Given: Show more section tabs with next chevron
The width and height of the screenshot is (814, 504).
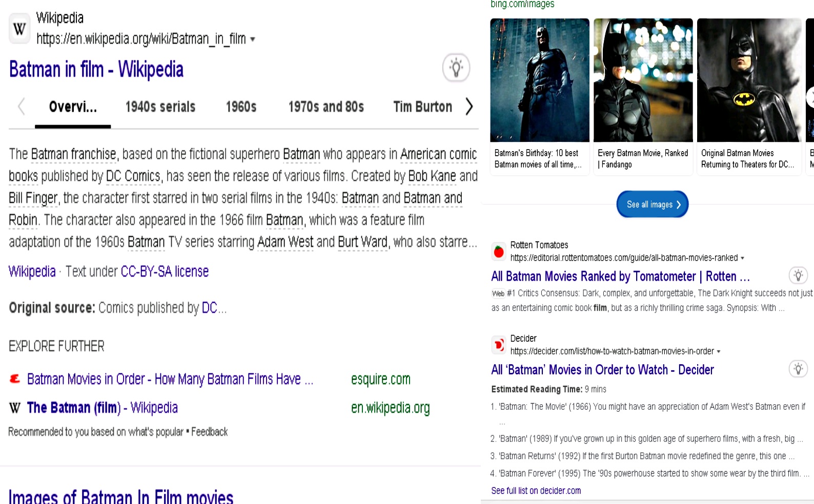Looking at the screenshot, I should [x=469, y=107].
